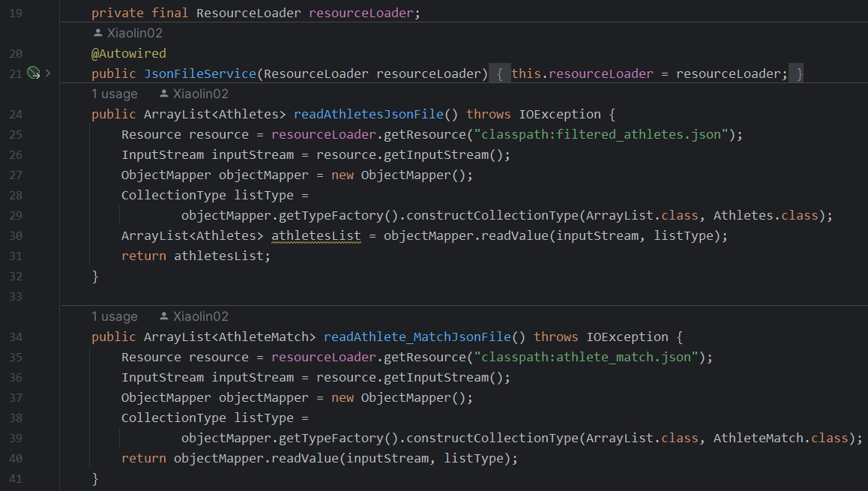Click the readAthlete_MatchJsonFile method name
868x491 pixels.
tap(417, 337)
